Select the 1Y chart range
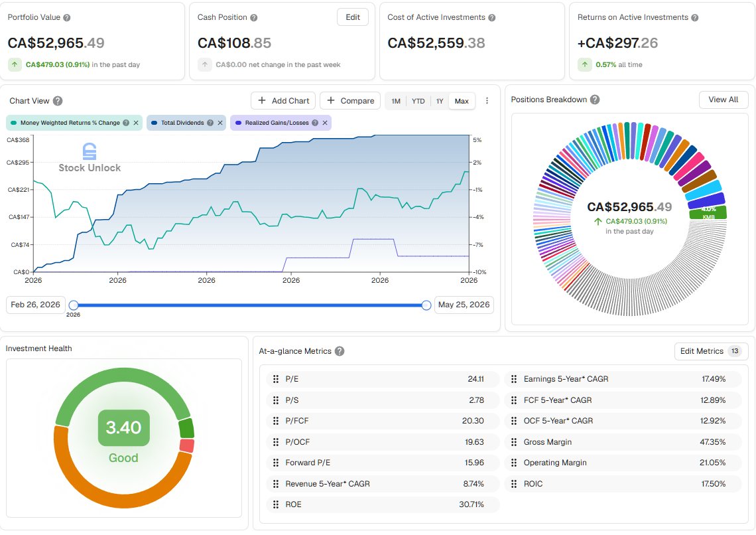 point(439,102)
